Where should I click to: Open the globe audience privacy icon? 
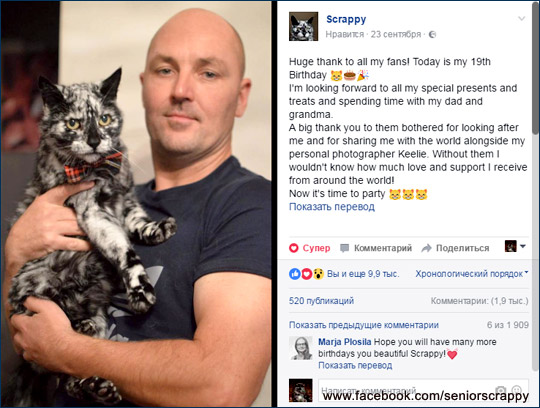point(433,34)
